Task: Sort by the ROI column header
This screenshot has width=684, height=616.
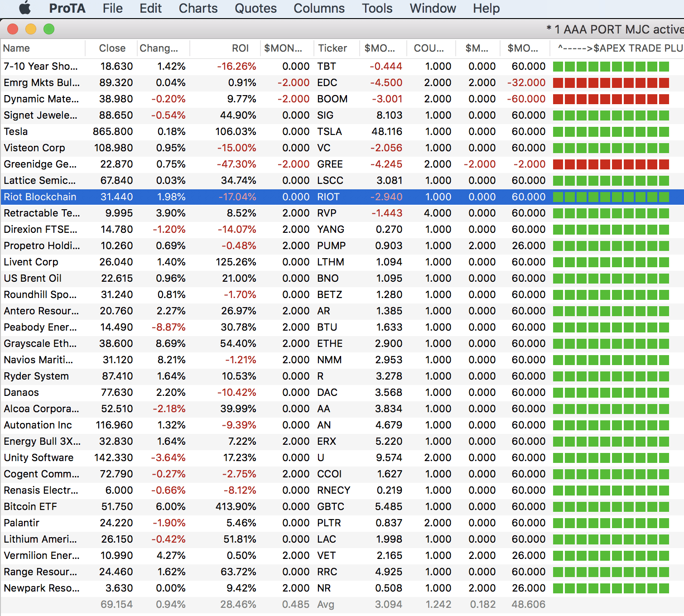Action: point(225,48)
